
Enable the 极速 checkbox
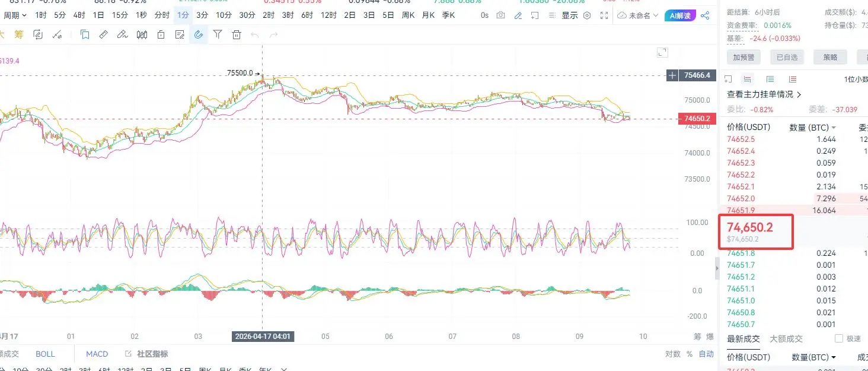(x=838, y=338)
